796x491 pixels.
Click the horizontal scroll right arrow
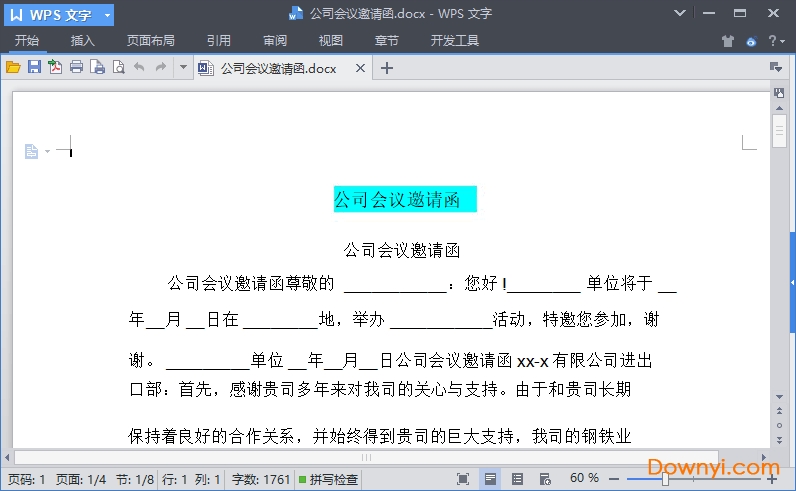click(764, 457)
